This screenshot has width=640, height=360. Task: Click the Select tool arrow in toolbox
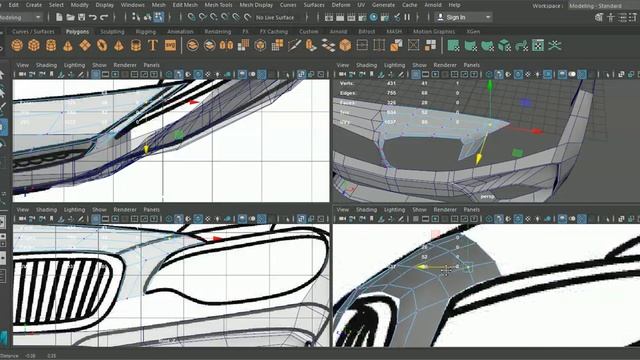[2, 75]
